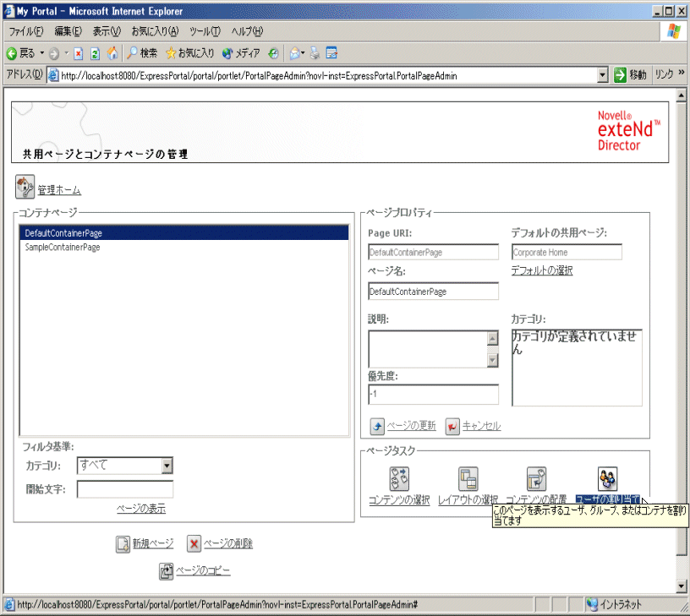The image size is (690, 616).
Task: Click the Home page toolbar icon
Action: click(x=112, y=53)
